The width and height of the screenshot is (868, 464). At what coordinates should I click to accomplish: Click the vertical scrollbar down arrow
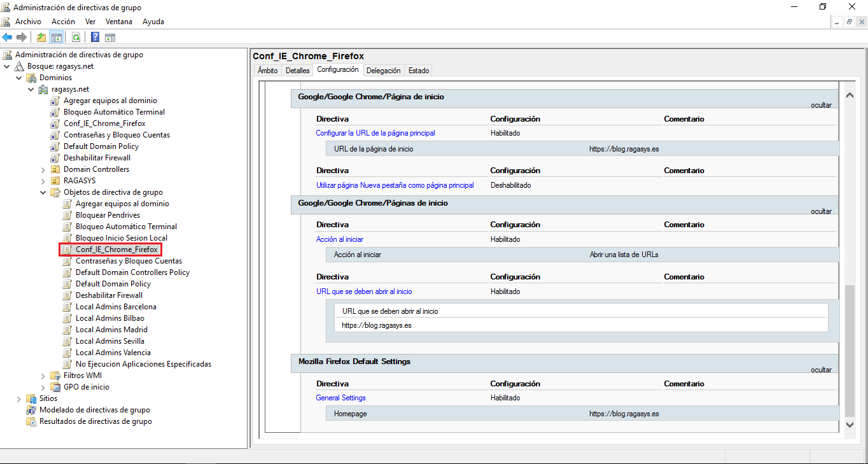(850, 424)
